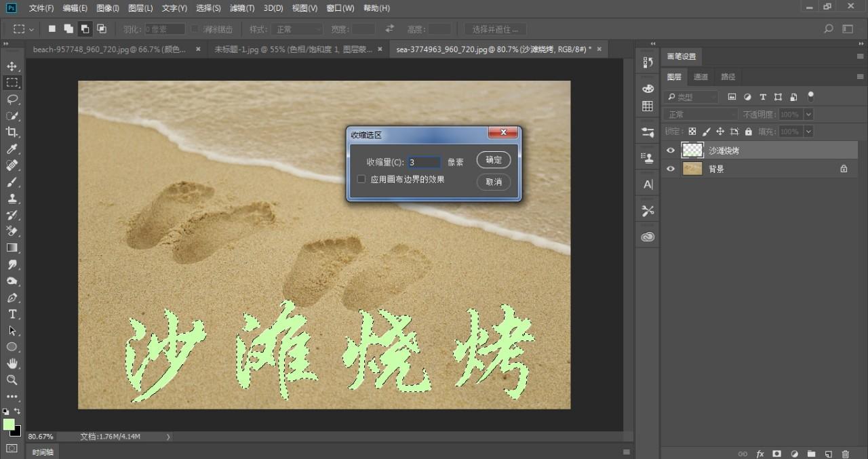Open the 选择(S) menu

208,8
